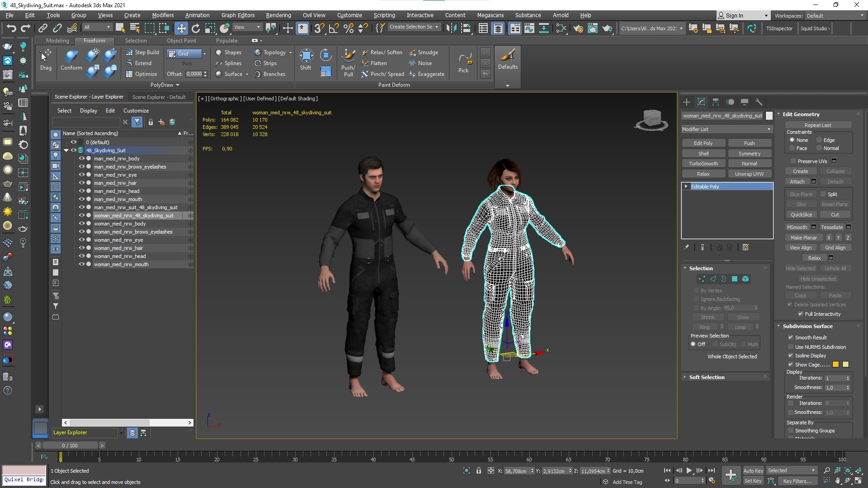Screen dimensions: 868x488
Task: Open the Create command panel tab
Action: (x=687, y=102)
